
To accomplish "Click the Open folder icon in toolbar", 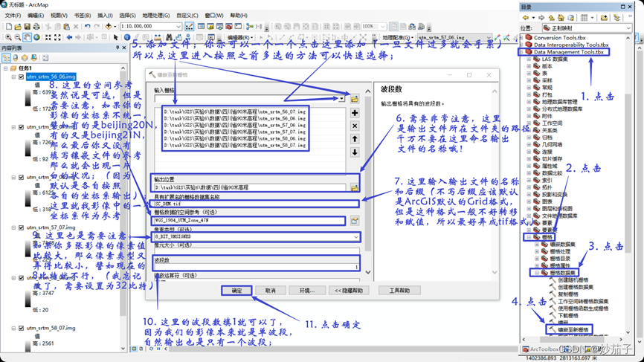I will pos(18,26).
